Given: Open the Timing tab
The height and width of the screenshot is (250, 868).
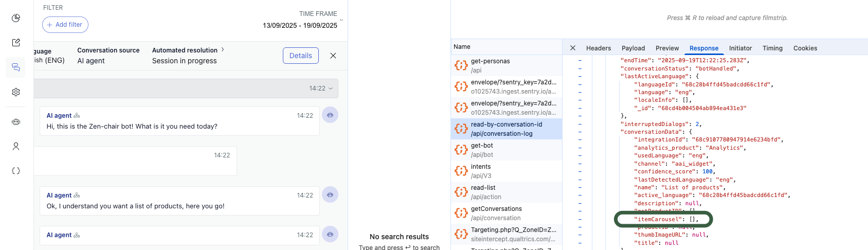Looking at the screenshot, I should 772,48.
